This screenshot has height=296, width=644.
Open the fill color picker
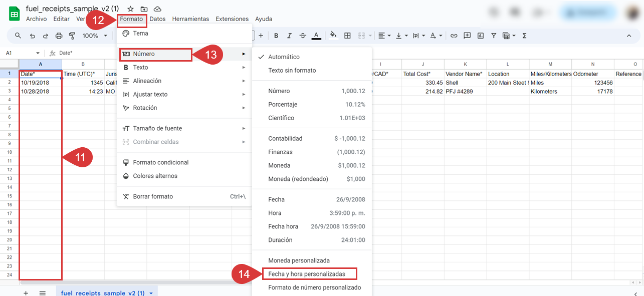point(334,36)
